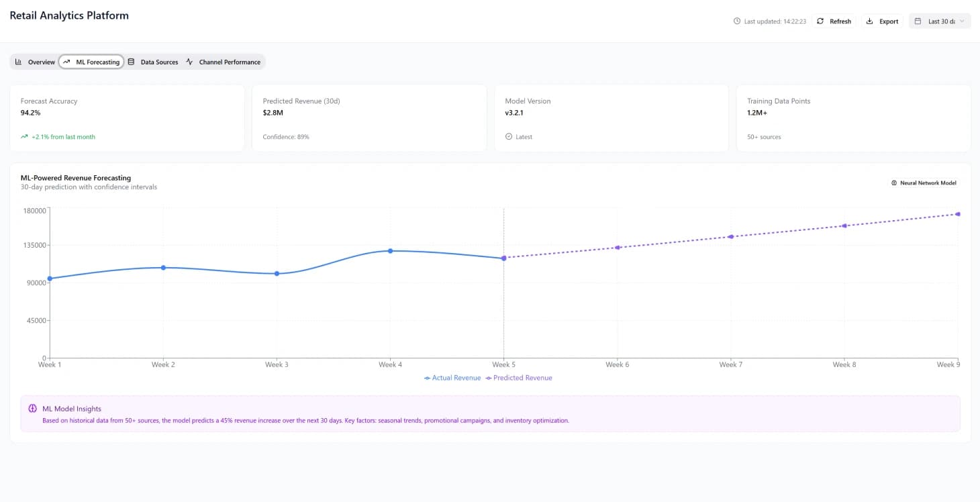Open the Last 30 days date range dropdown
Screen dimensions: 980x502
click(x=940, y=21)
